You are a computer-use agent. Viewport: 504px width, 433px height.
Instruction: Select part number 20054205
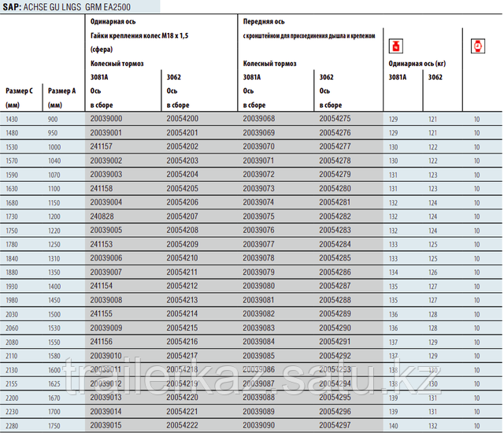tap(182, 188)
